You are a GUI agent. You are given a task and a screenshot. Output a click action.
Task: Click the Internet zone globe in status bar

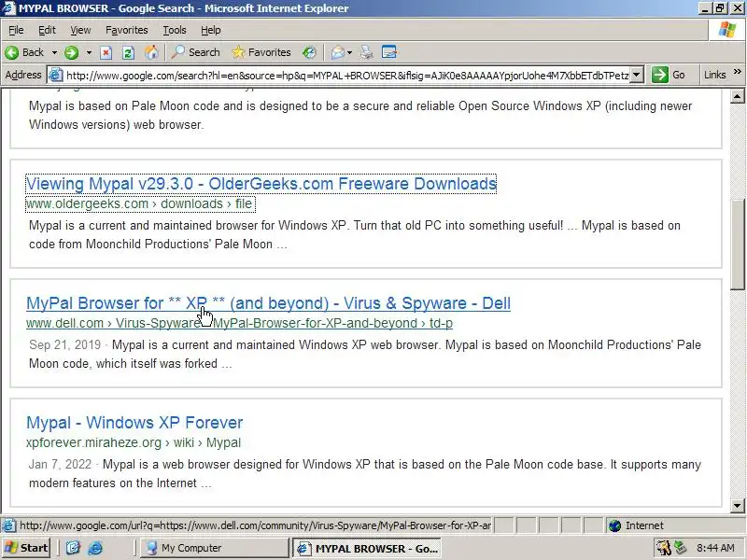[615, 525]
